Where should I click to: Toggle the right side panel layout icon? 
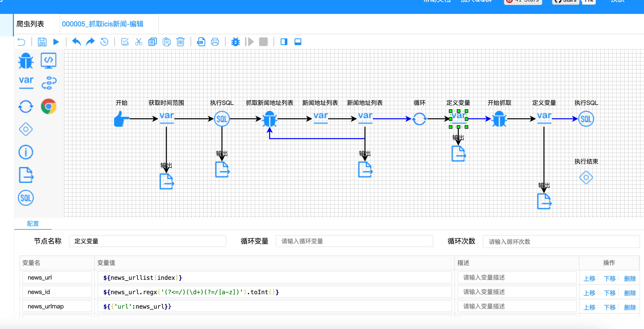click(x=284, y=42)
